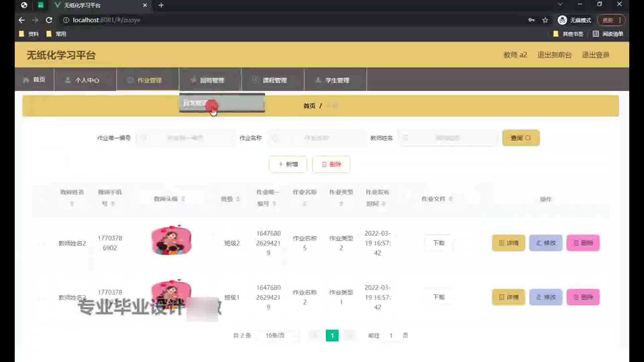Screen dimensions: 644x362
Task: Click the 退出登录 logout link
Action: pyautogui.click(x=595, y=55)
